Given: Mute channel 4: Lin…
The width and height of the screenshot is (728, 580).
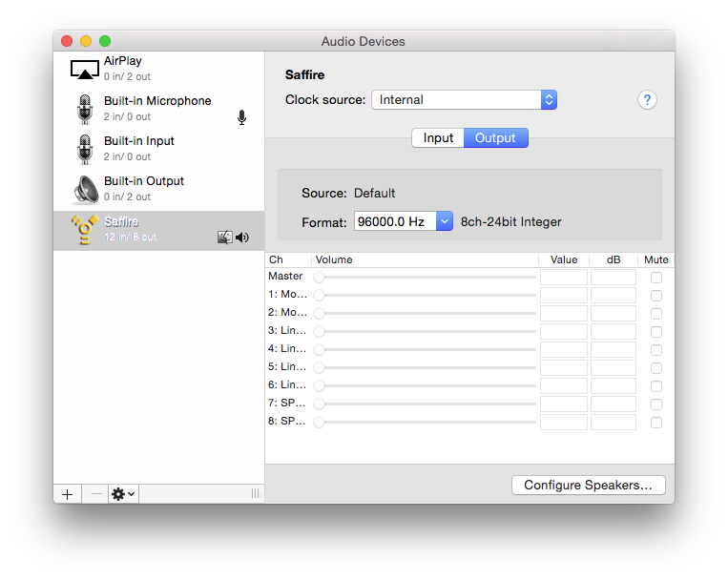Looking at the screenshot, I should click(656, 350).
